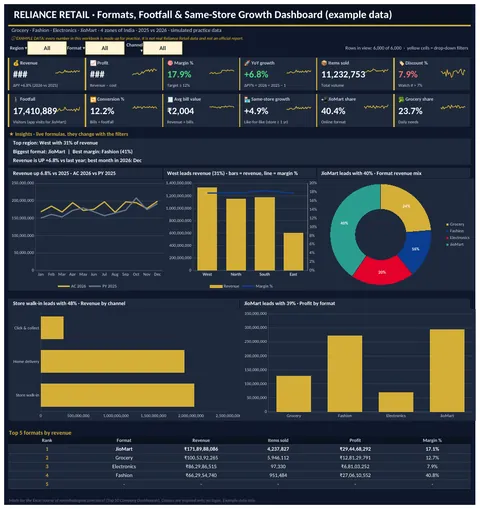This screenshot has width=480, height=509.
Task: Click the 'Top 5 formats by revenue' heading
Action: coord(40,433)
